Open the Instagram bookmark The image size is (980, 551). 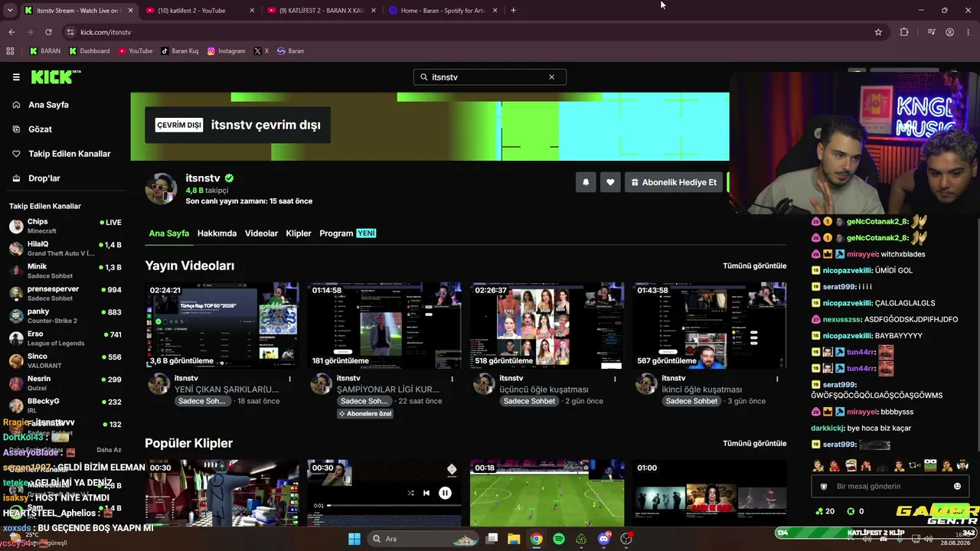[227, 51]
